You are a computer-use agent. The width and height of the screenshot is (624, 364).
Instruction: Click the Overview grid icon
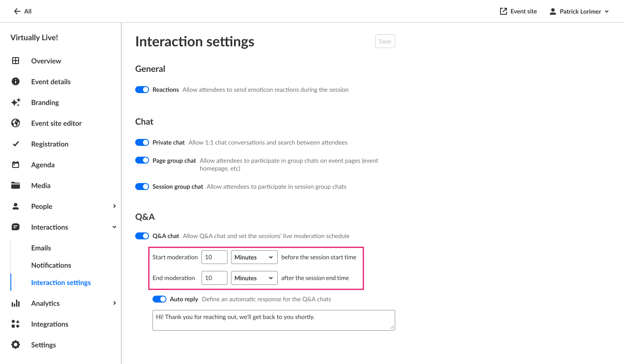tap(16, 61)
